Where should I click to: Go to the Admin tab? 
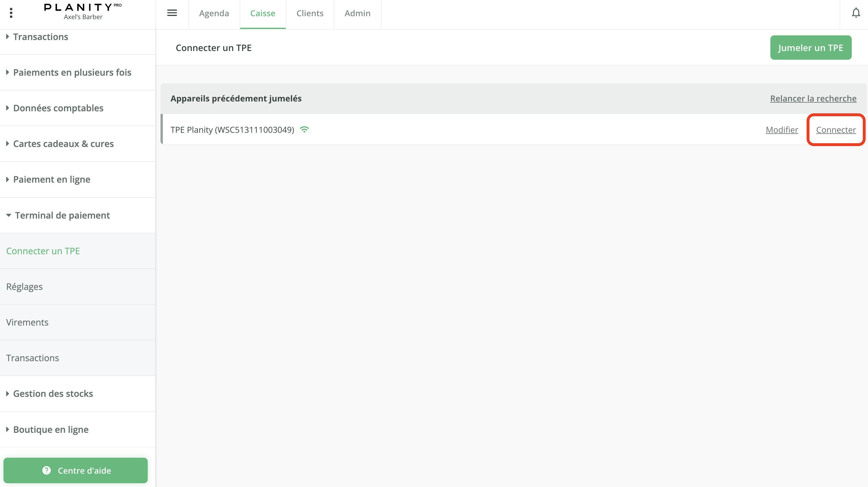click(x=357, y=14)
